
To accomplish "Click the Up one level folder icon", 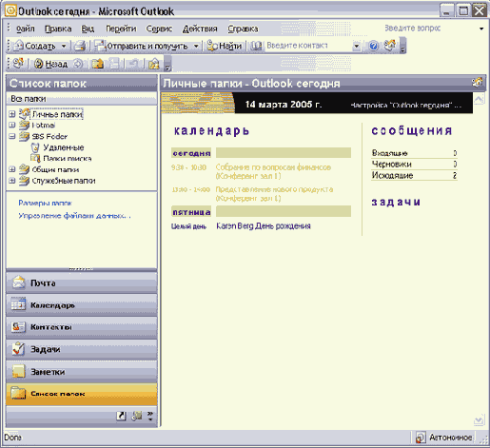I will point(98,64).
